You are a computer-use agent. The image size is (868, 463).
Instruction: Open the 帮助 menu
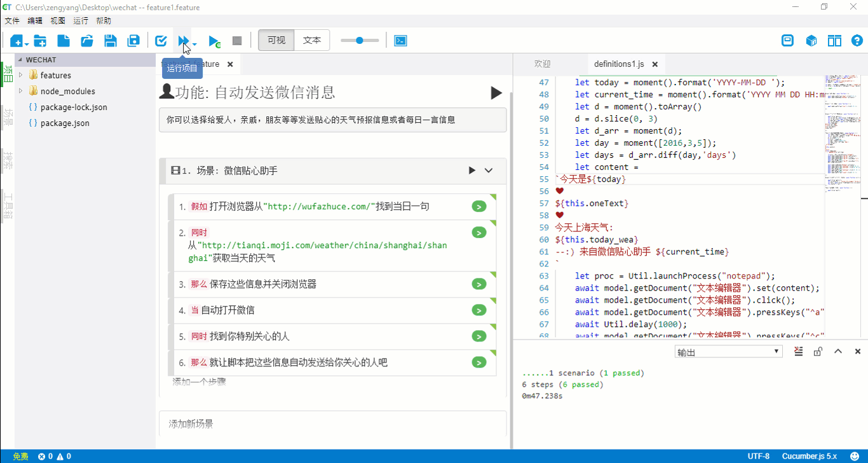click(x=104, y=21)
